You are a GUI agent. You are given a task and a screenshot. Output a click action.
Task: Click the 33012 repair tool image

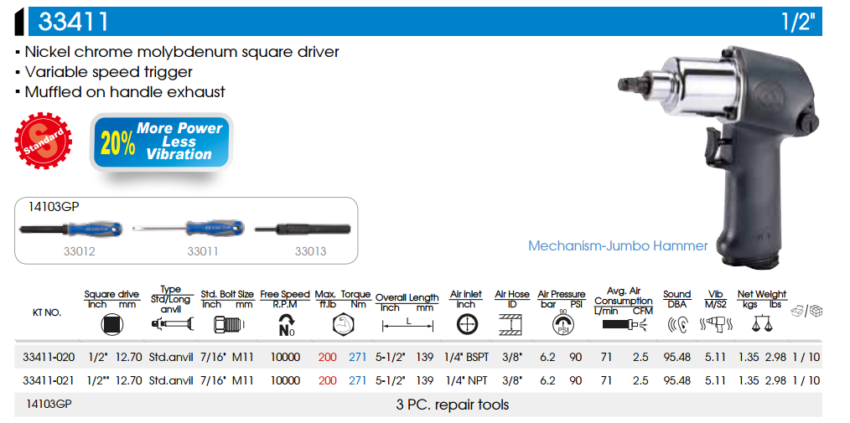[x=75, y=230]
